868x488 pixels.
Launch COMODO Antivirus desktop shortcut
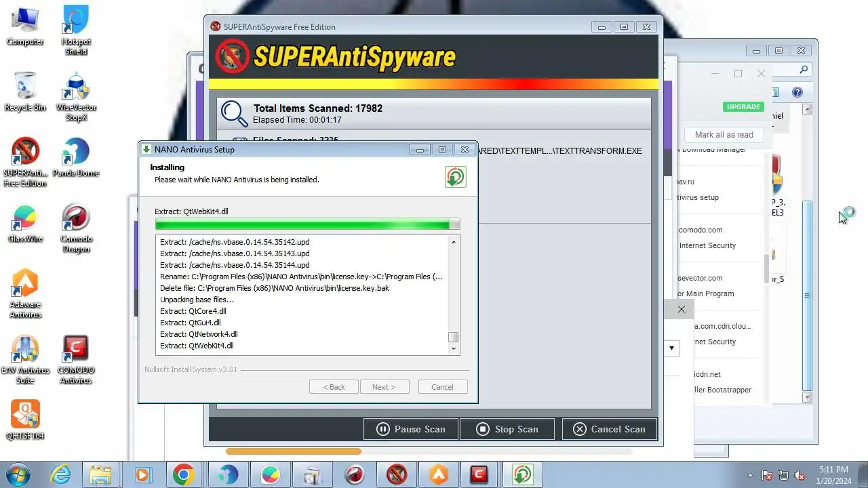pyautogui.click(x=76, y=359)
